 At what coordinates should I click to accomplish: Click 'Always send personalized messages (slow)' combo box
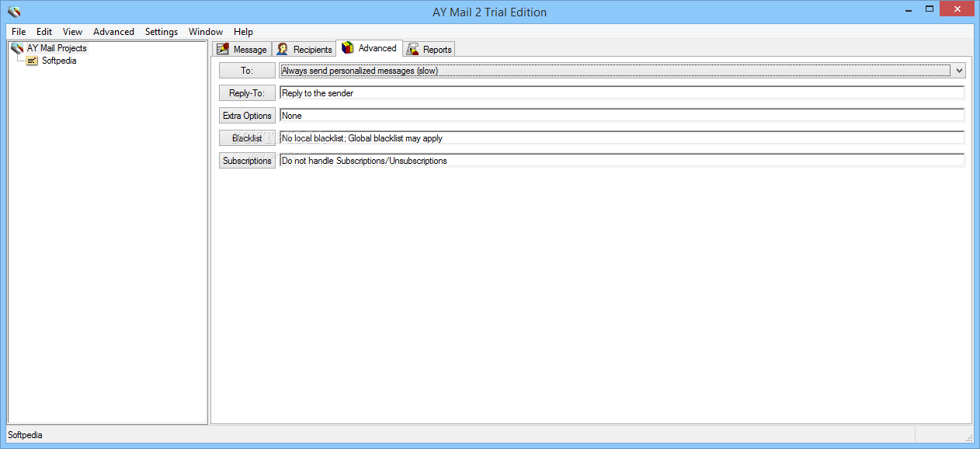[x=622, y=71]
